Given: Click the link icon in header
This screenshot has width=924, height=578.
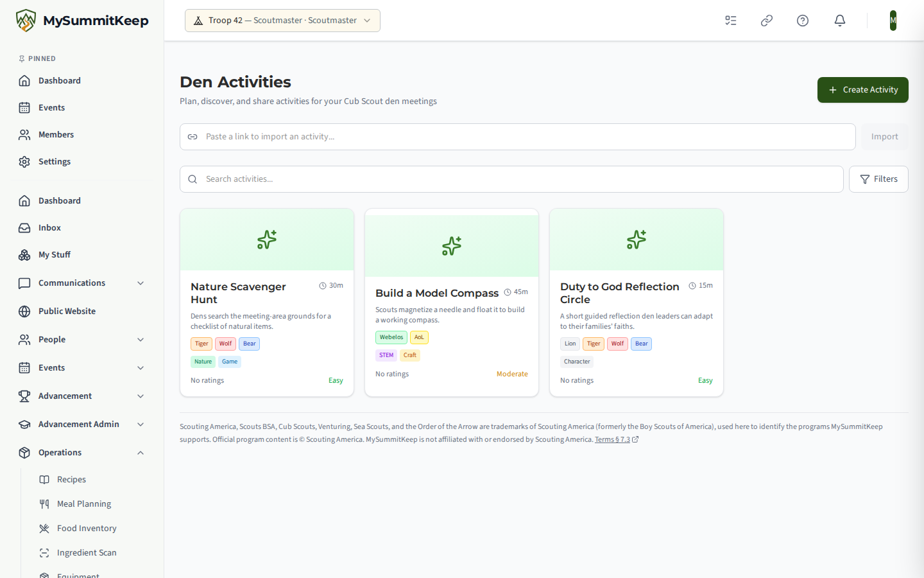Looking at the screenshot, I should [767, 21].
